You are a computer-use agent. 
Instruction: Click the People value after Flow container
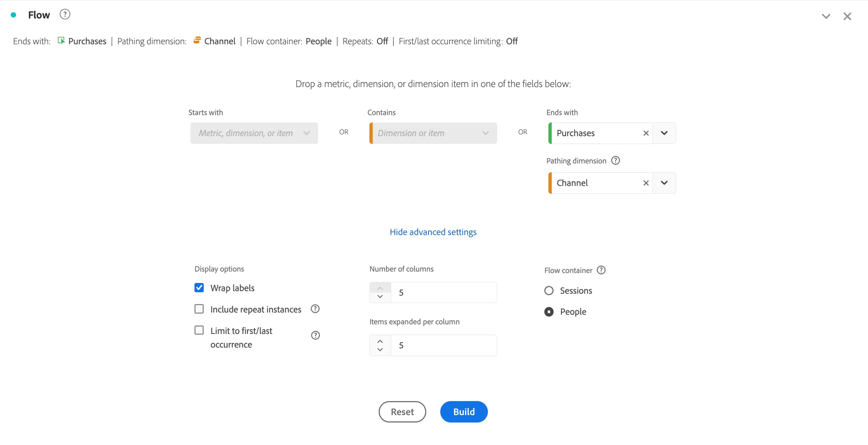tap(318, 41)
